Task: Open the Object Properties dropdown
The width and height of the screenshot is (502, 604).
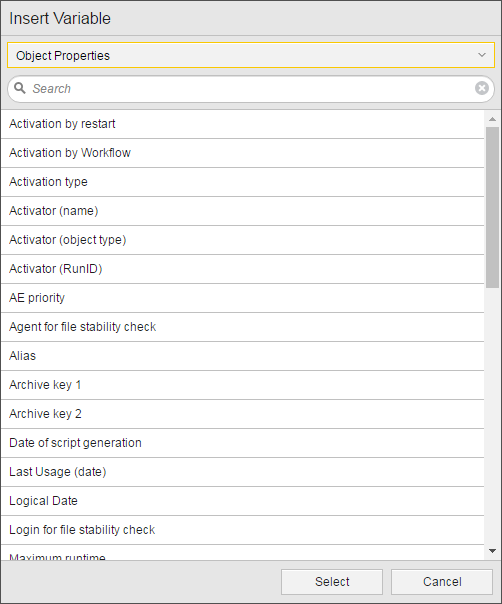Action: (x=251, y=55)
